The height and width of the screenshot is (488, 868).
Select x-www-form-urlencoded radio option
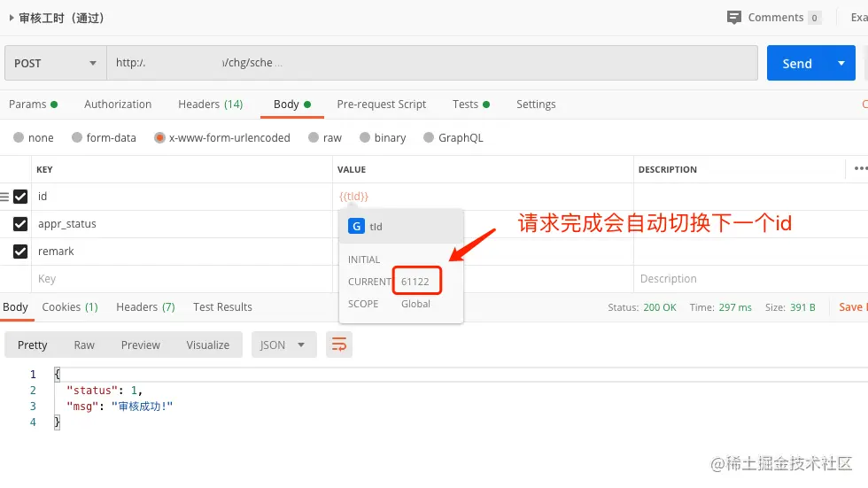(159, 137)
